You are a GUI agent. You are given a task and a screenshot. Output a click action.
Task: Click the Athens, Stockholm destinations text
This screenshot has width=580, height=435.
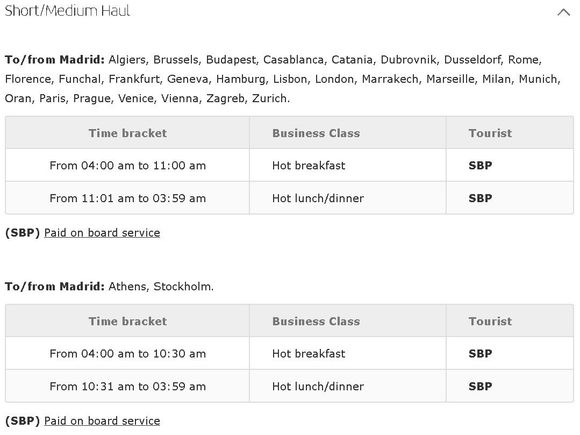(161, 286)
